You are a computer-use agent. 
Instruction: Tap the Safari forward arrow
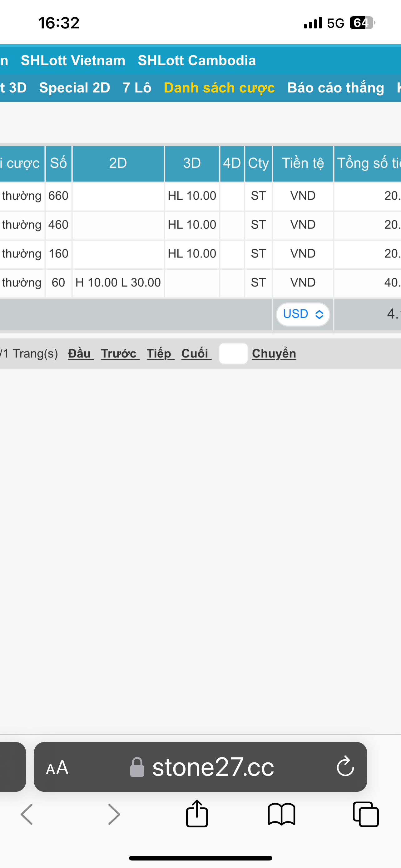[x=114, y=815]
